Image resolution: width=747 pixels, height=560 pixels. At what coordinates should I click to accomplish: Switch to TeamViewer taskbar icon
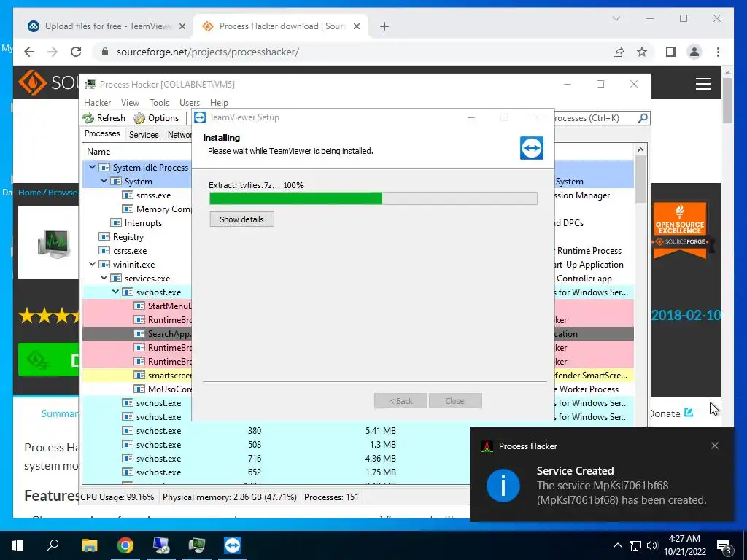click(233, 545)
